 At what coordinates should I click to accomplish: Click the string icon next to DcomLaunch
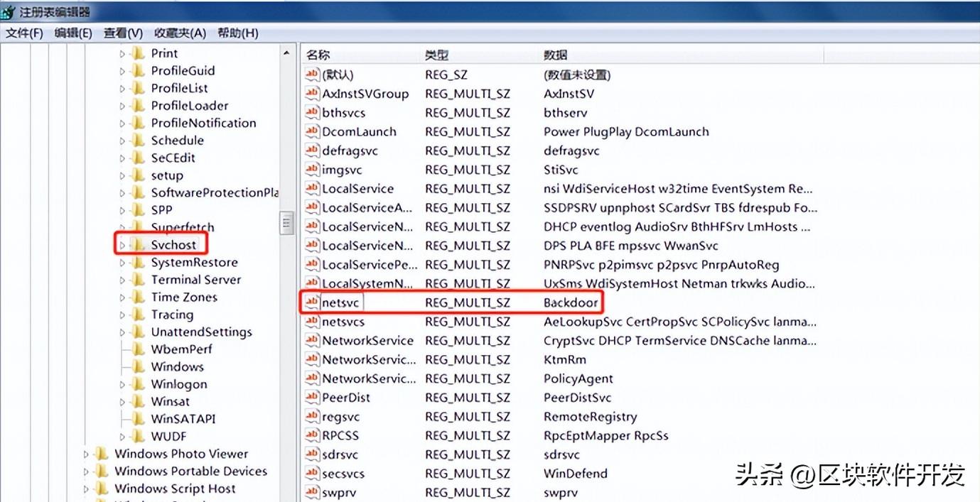tap(312, 131)
